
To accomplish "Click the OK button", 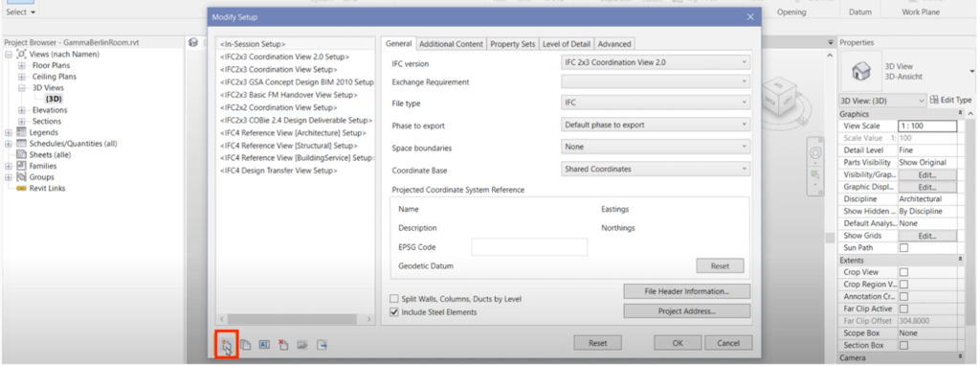I will 679,343.
